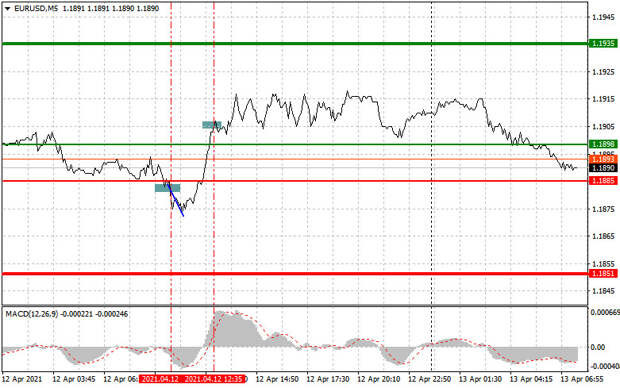Select the red 1.1885 level price label
This screenshot has width=620, height=388.
[603, 181]
